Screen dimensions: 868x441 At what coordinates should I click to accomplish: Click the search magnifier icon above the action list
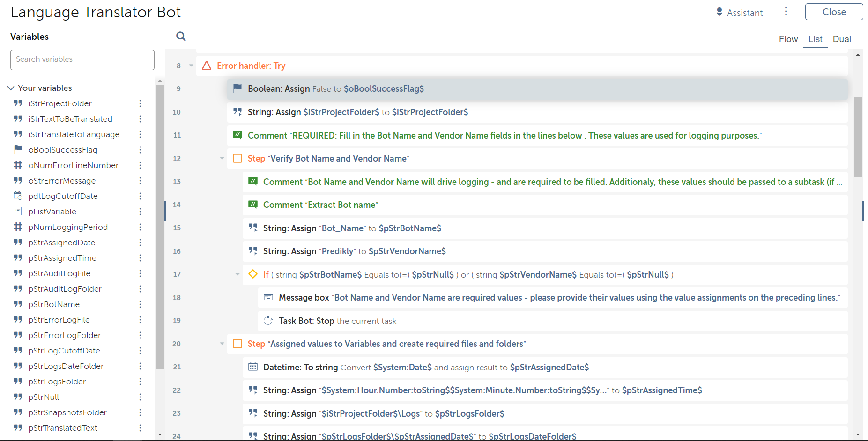pos(181,37)
